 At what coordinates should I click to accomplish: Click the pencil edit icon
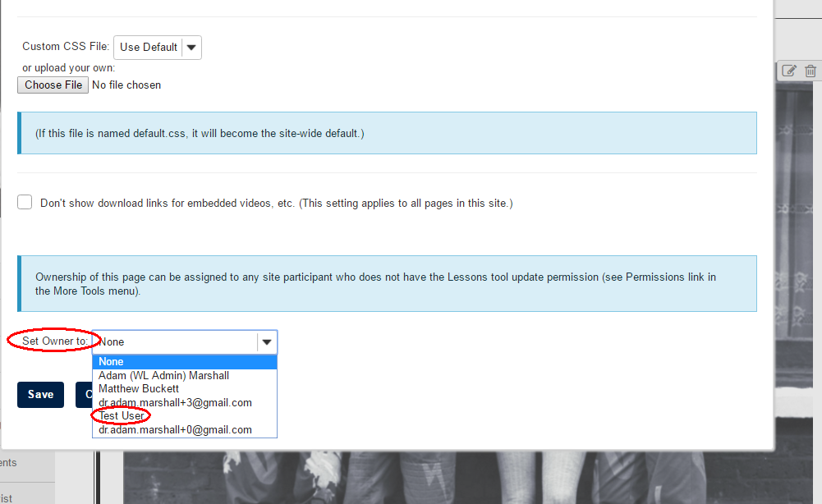(789, 71)
